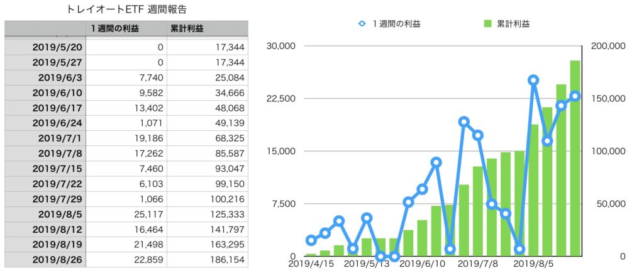Click the left axis label 30,000
The width and height of the screenshot is (644, 280).
[x=282, y=46]
